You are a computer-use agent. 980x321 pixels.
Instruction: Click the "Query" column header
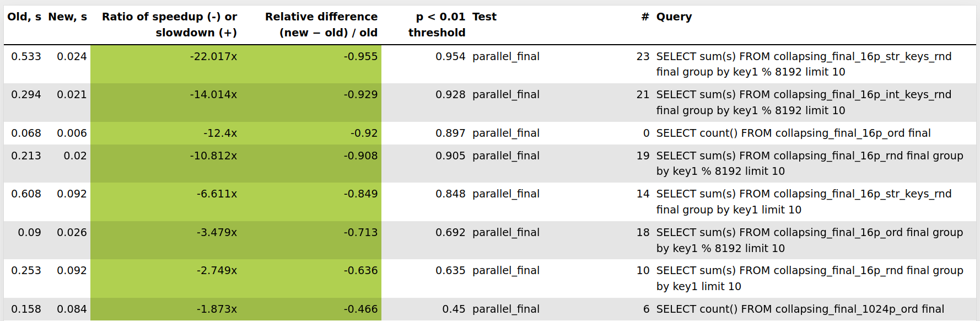(x=674, y=17)
